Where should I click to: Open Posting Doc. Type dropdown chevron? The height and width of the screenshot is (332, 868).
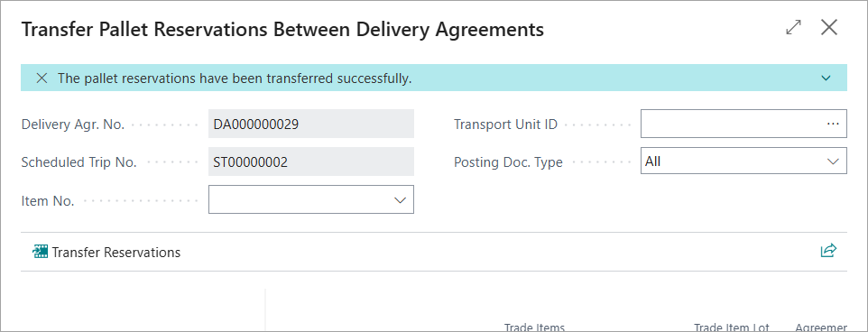[833, 161]
